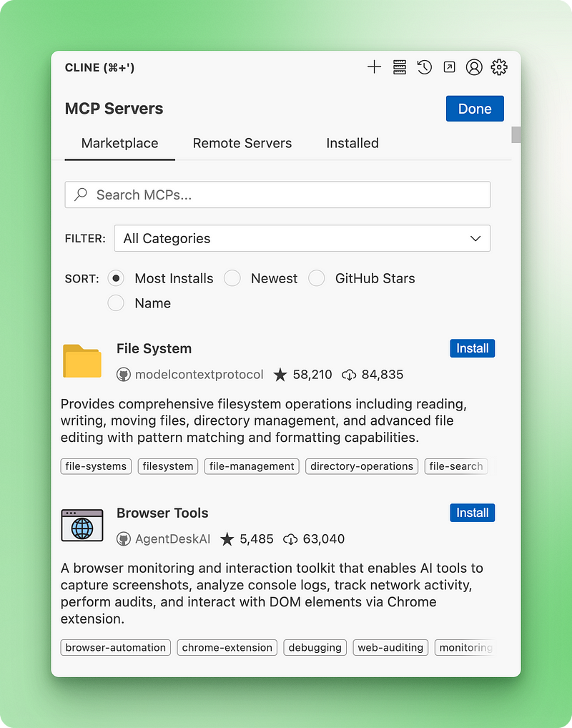
Task: Click the star icon next to 58,210
Action: click(280, 374)
